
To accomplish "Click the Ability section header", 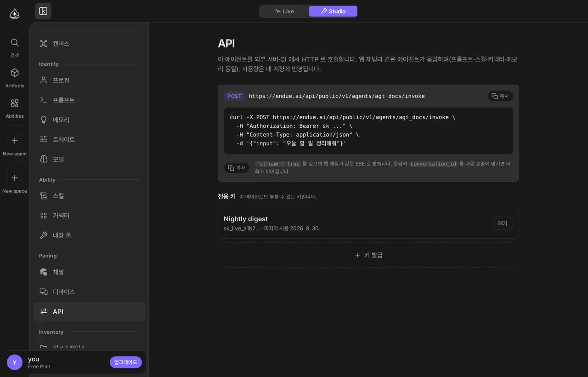I will (47, 180).
